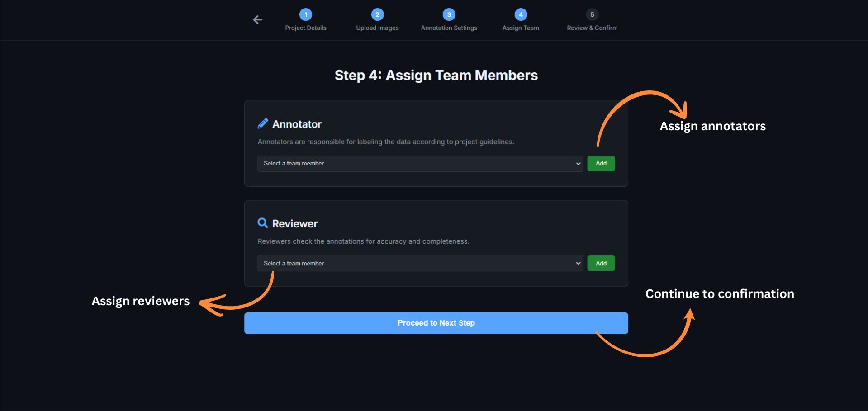Go to the Project Details step
This screenshot has width=868, height=411.
306,28
